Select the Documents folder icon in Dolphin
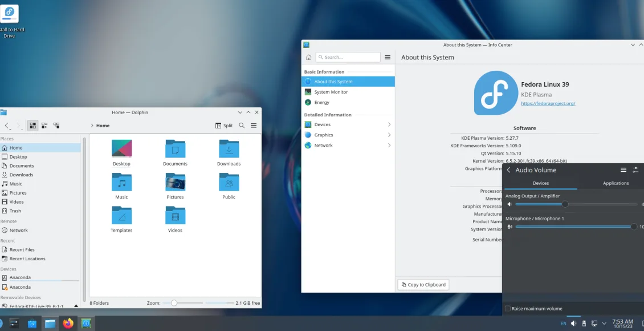 175,148
